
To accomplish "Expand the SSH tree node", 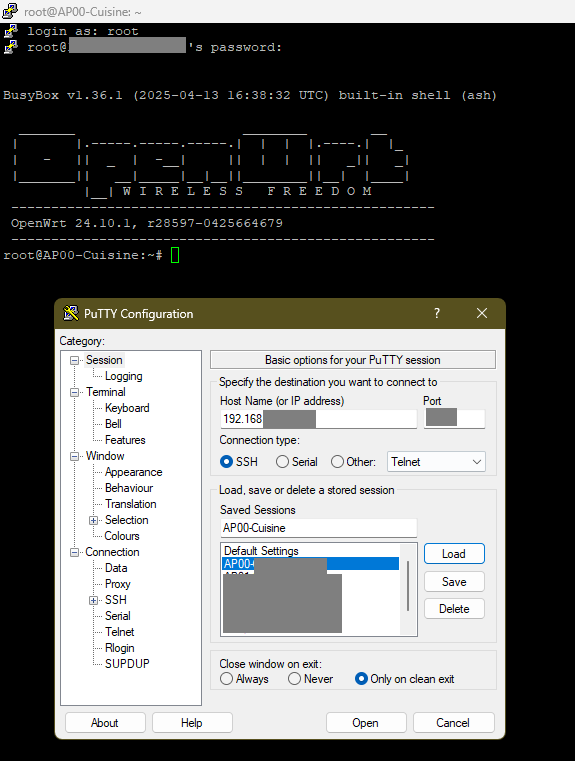I will click(93, 600).
